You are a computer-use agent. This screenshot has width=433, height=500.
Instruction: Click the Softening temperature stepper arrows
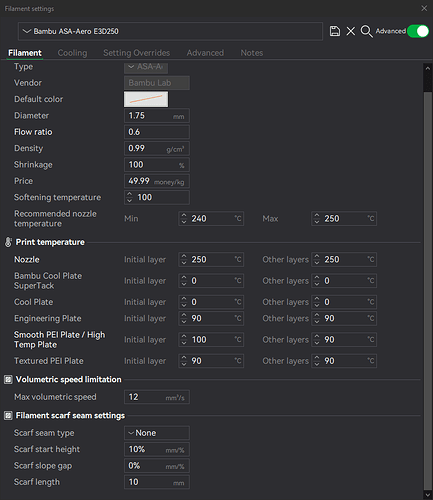130,197
